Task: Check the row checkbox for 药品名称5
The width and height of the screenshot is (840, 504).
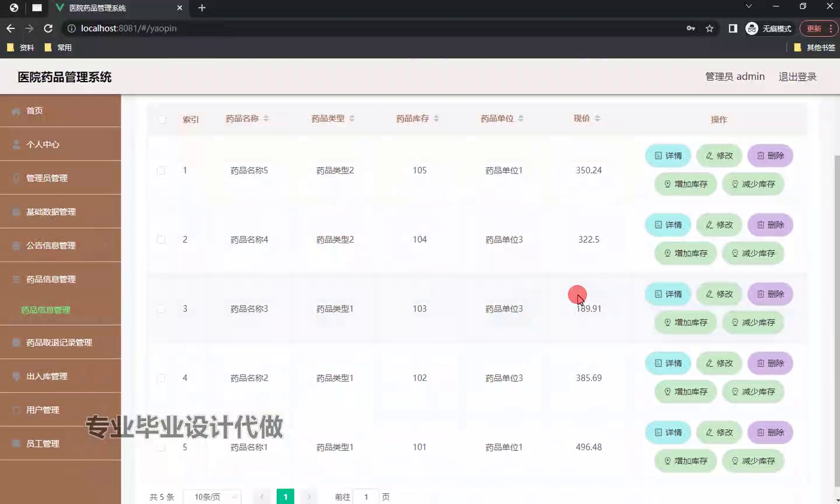Action: click(x=161, y=170)
